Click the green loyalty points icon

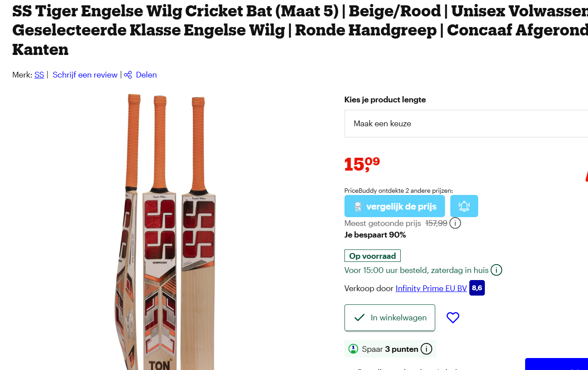coord(353,349)
